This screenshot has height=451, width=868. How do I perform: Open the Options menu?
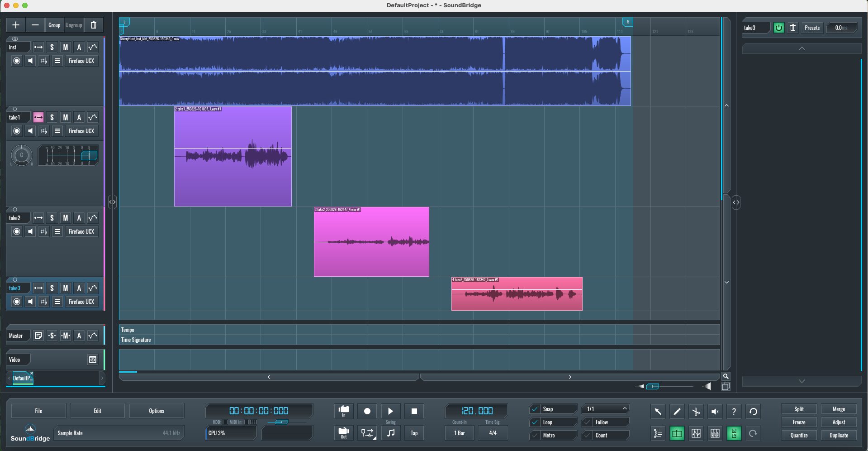pyautogui.click(x=157, y=411)
